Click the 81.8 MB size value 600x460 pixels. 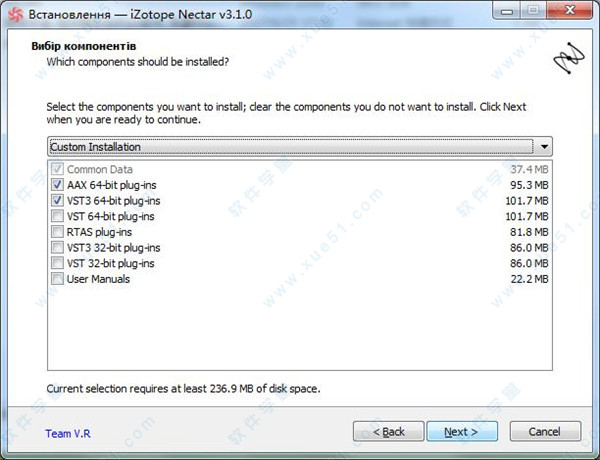point(529,232)
